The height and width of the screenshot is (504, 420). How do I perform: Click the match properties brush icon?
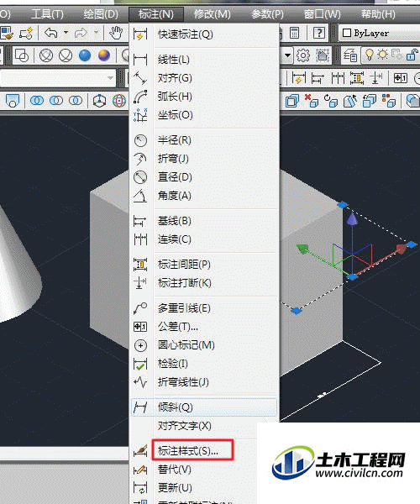pos(7,33)
